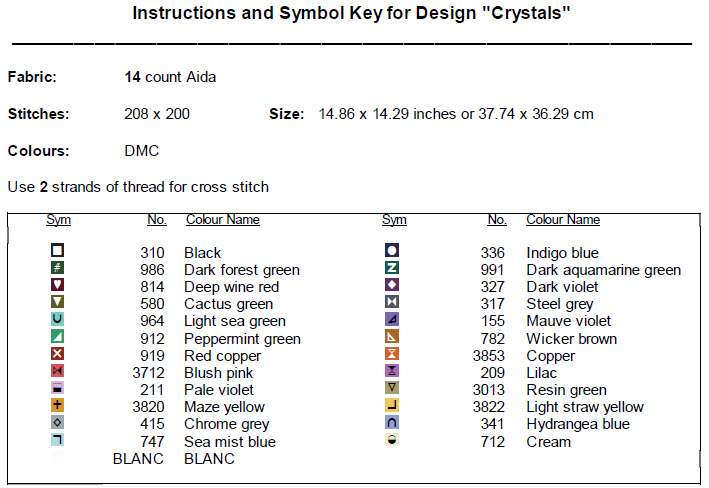
Task: Select the Hydrangea blue arch symbol
Action: [392, 423]
